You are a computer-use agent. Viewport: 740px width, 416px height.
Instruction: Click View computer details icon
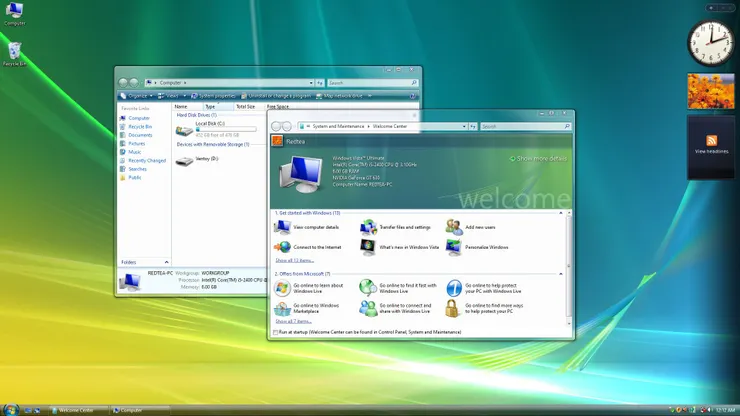282,227
